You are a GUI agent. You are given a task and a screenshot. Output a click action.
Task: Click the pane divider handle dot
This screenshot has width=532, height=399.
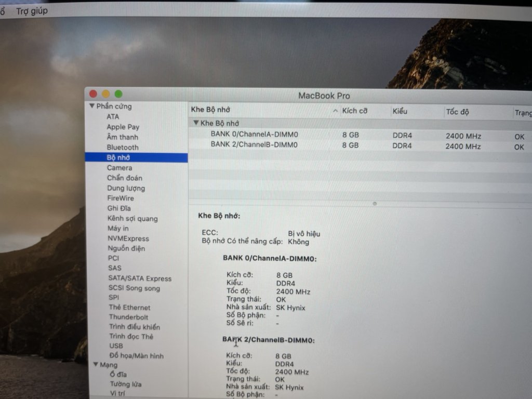pyautogui.click(x=375, y=204)
